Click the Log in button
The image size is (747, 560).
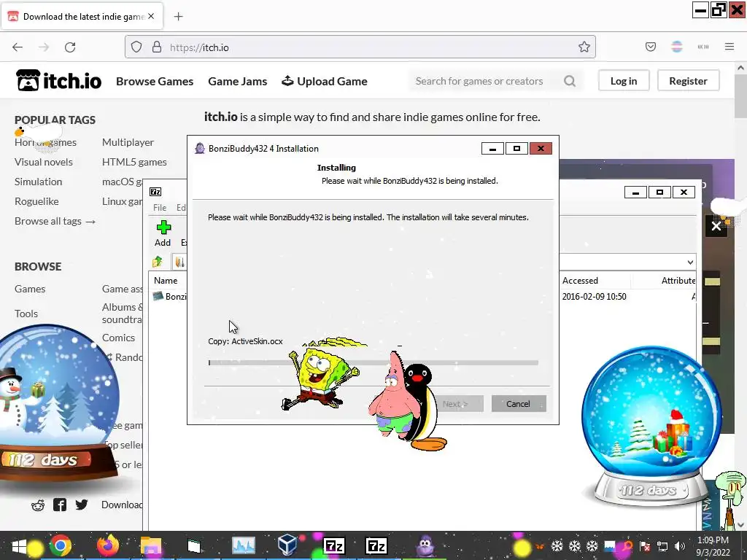tap(624, 81)
